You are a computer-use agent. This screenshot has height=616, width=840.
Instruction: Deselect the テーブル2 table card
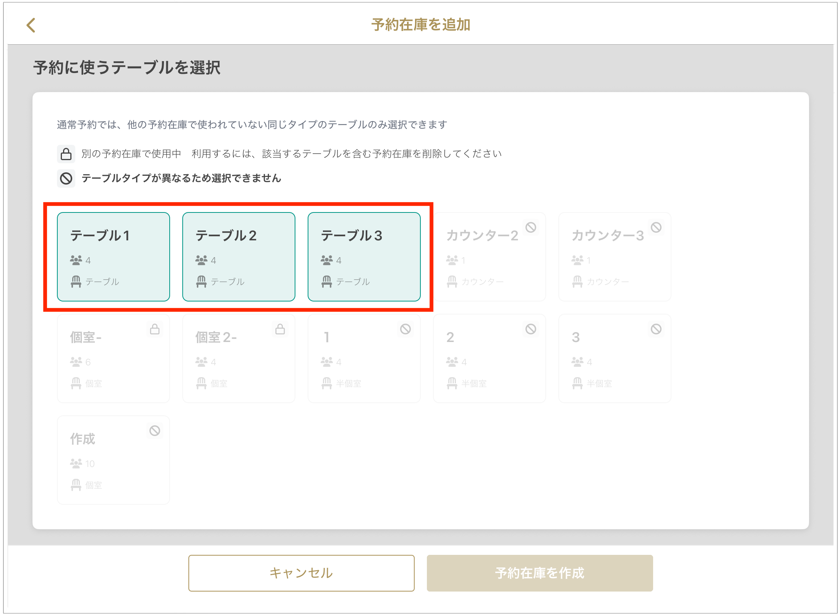239,257
